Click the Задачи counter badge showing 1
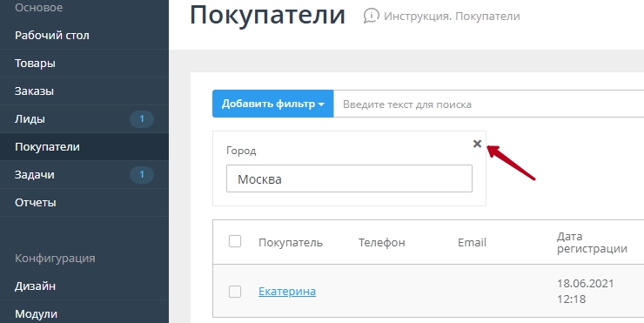The image size is (644, 323). (142, 175)
